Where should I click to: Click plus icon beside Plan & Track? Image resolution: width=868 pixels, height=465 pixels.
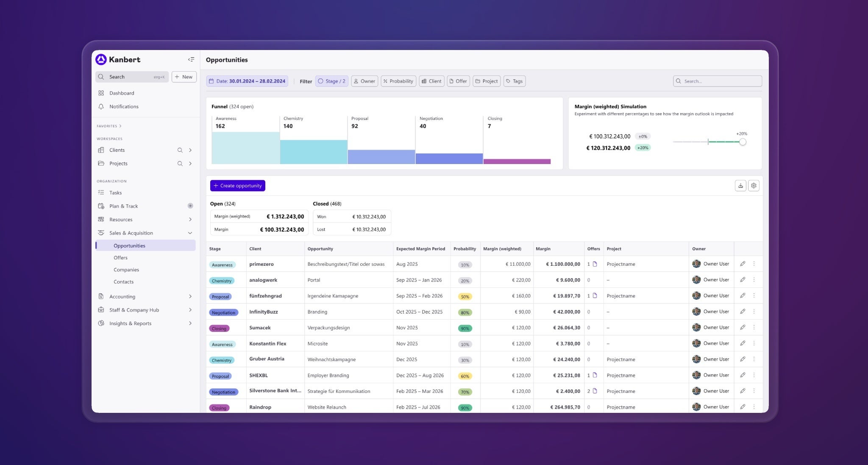[x=190, y=206]
